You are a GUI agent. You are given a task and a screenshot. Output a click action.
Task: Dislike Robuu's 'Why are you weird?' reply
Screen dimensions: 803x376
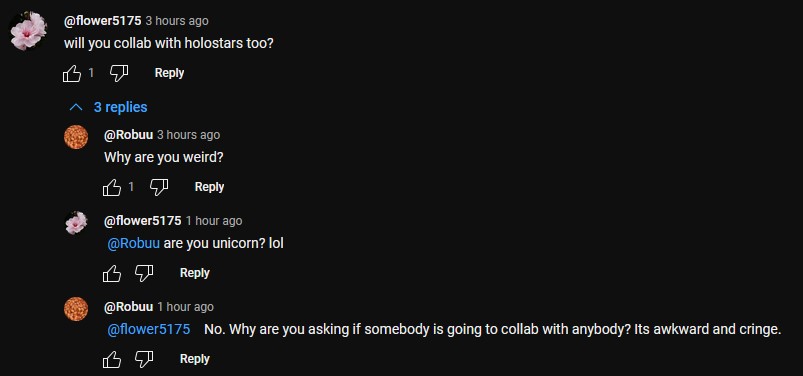[x=159, y=187]
